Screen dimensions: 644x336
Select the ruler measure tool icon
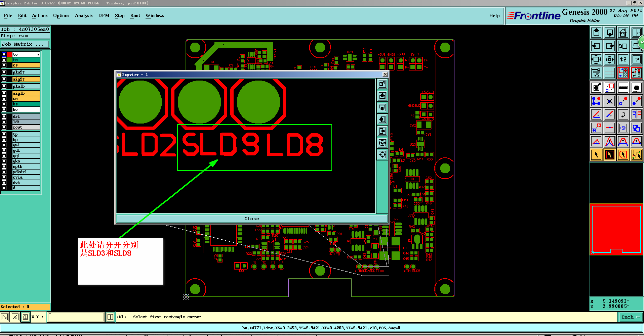623,88
